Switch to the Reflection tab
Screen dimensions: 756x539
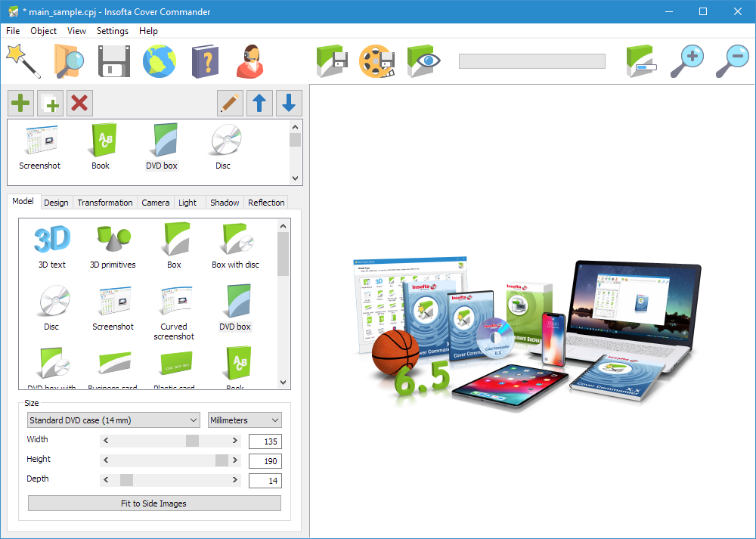(266, 203)
